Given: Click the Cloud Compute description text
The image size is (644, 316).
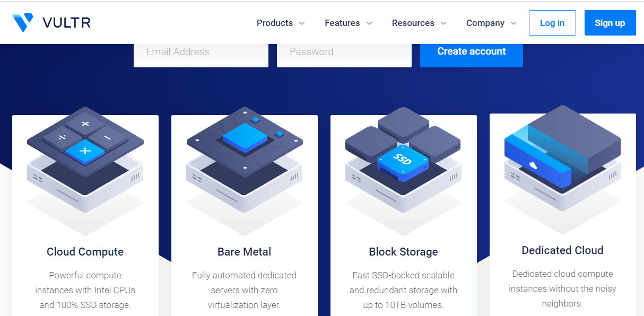Looking at the screenshot, I should (85, 290).
